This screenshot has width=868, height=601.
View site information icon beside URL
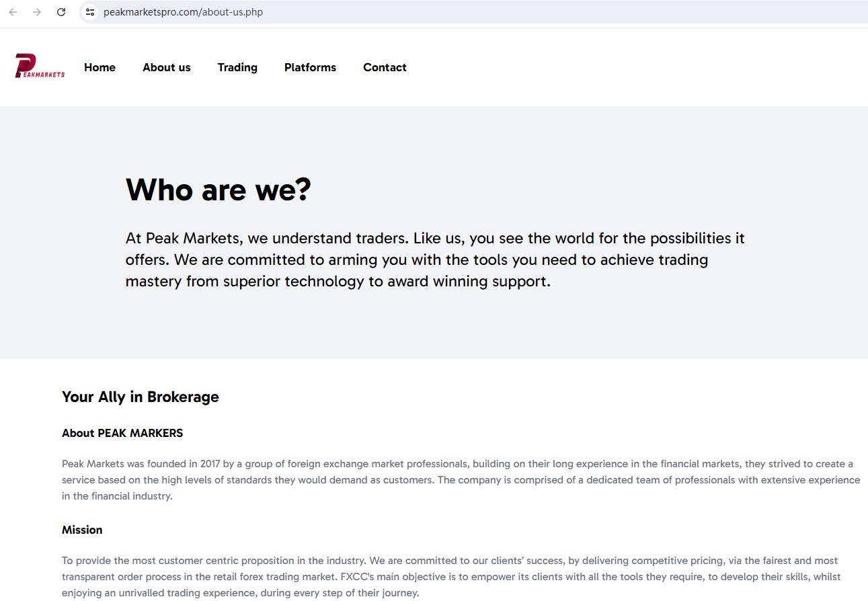pyautogui.click(x=90, y=12)
